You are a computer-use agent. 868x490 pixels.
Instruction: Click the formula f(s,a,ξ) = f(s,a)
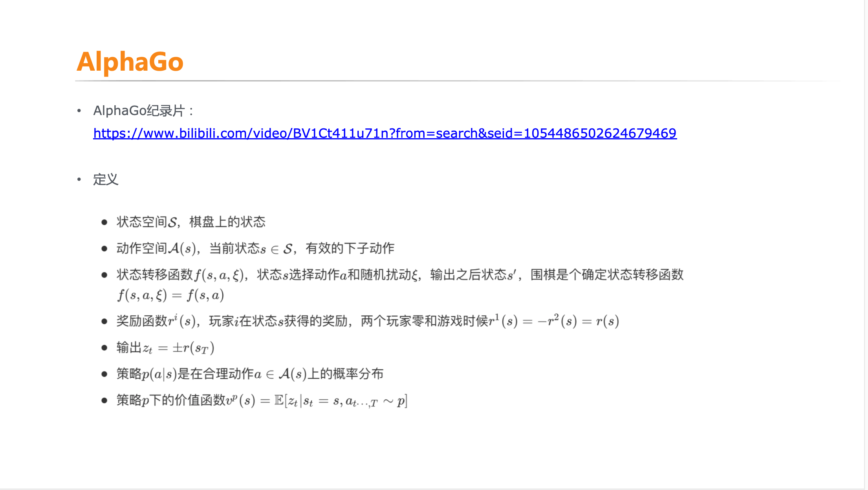point(170,295)
